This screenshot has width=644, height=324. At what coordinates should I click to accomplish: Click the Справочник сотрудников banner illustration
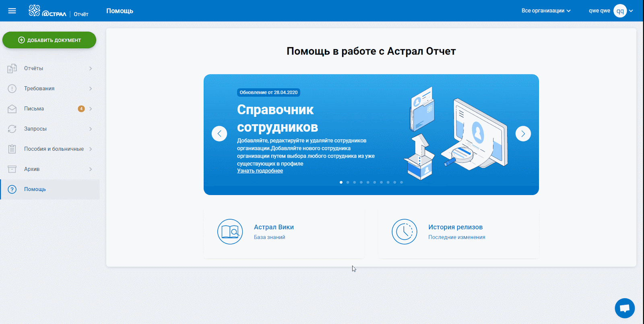pos(456,133)
